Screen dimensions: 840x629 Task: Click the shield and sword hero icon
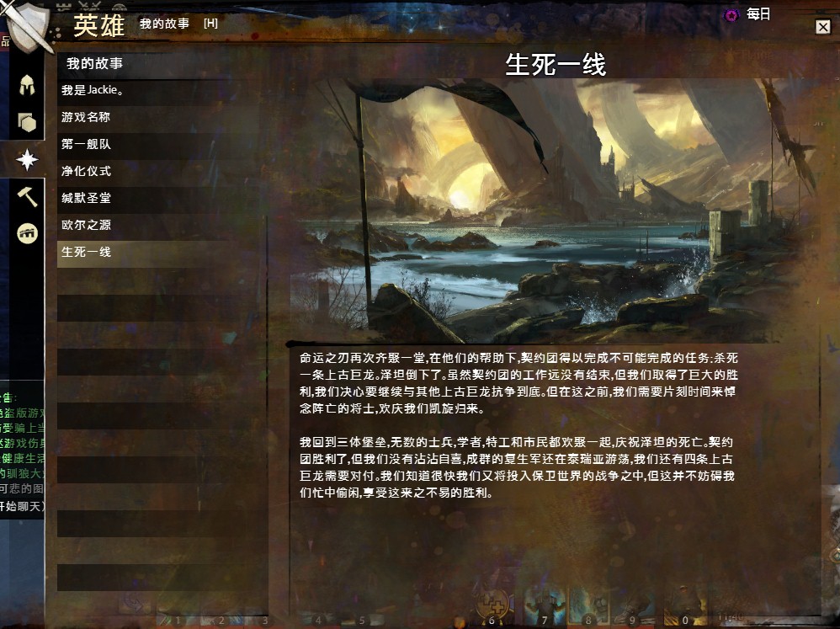[x=27, y=26]
